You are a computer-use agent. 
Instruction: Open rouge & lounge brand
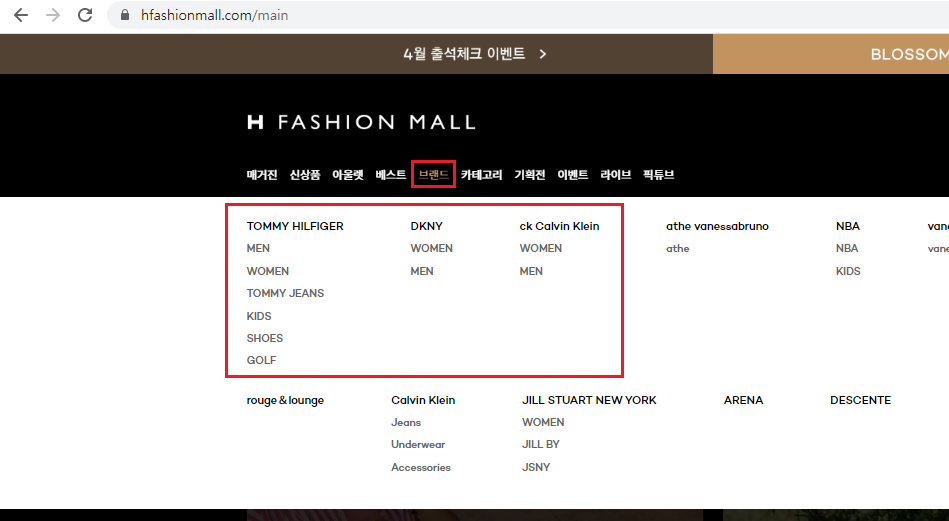coord(285,401)
